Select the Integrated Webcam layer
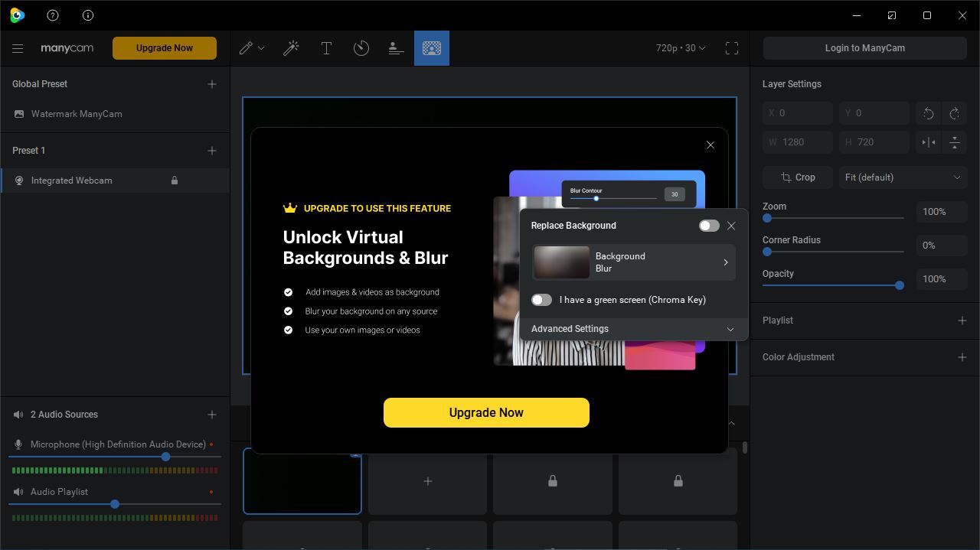The image size is (980, 550). click(x=115, y=181)
